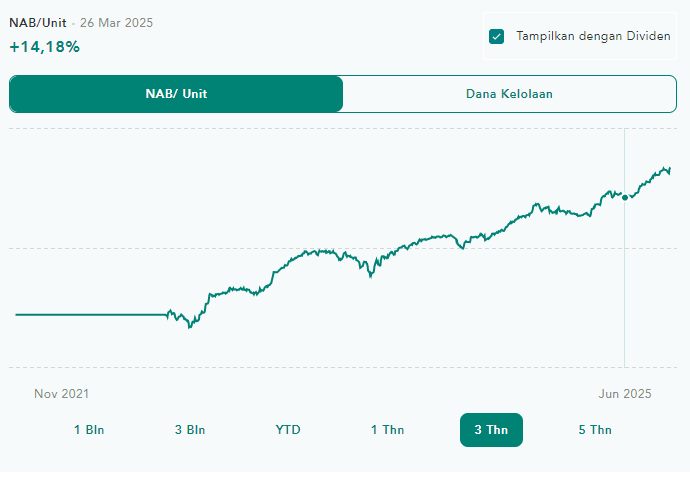
Task: Click the Tampilkan dengan Dividen label text
Action: (x=593, y=37)
